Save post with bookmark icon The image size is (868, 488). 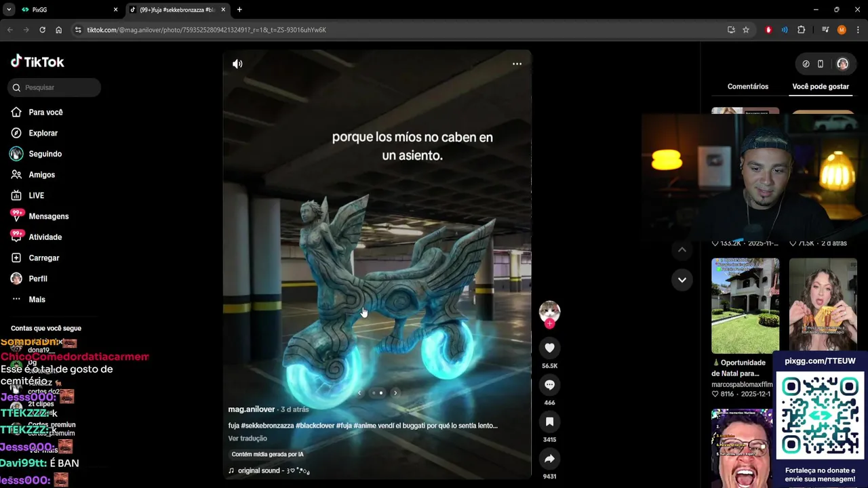(x=549, y=422)
